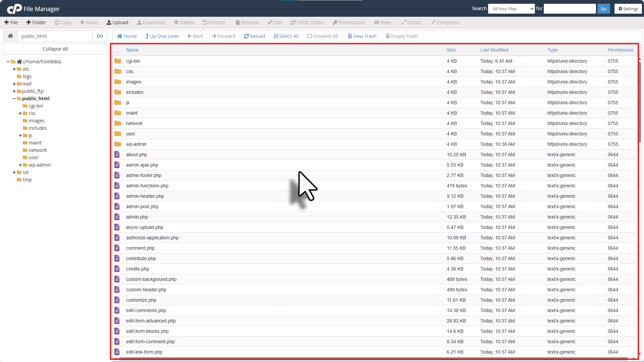The image size is (644, 362).
Task: Go to Home in navigation bar
Action: 127,36
